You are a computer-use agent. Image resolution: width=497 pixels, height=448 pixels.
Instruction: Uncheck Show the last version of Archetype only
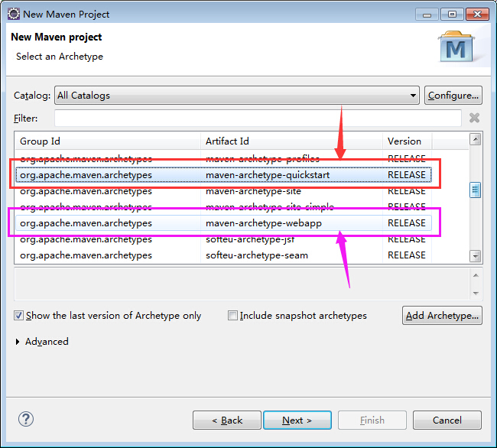tap(18, 316)
